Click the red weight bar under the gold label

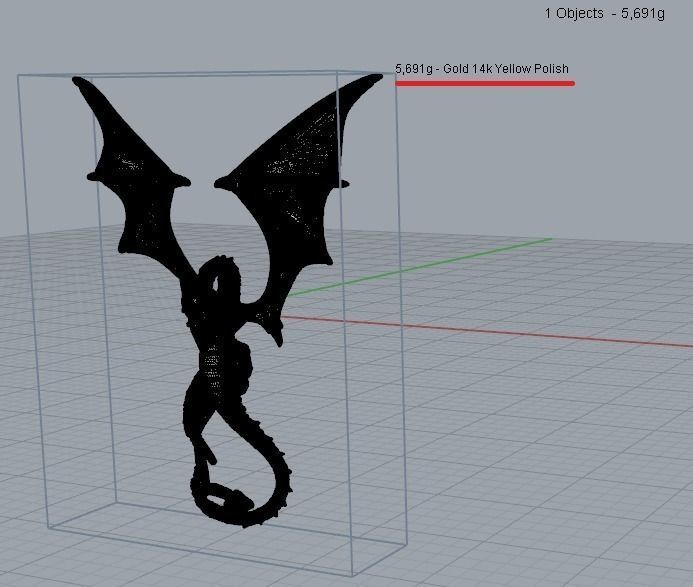485,83
